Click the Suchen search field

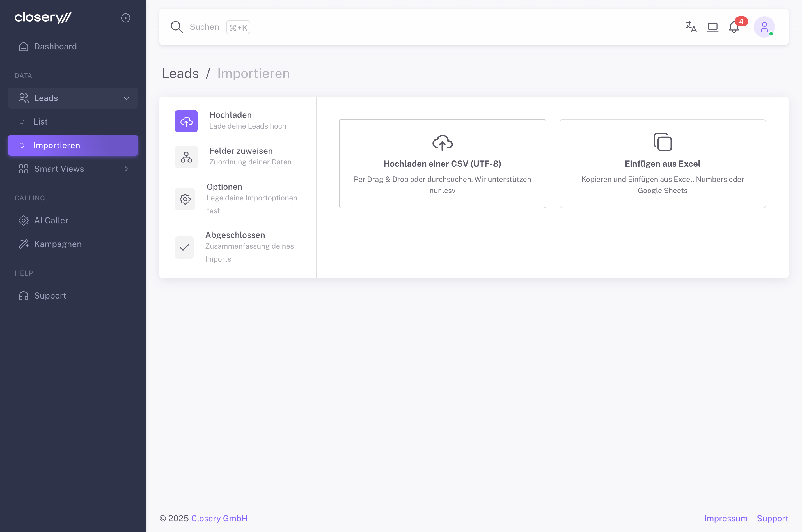[x=204, y=27]
